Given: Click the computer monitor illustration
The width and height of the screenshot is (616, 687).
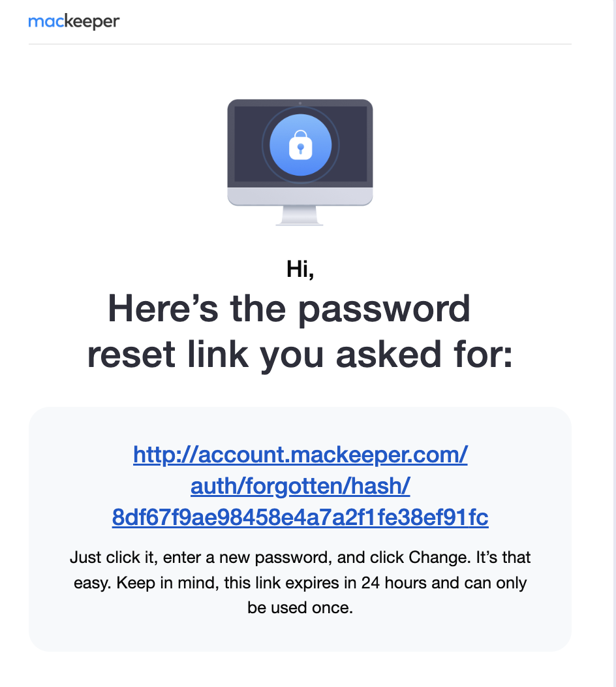Looking at the screenshot, I should pos(300,162).
